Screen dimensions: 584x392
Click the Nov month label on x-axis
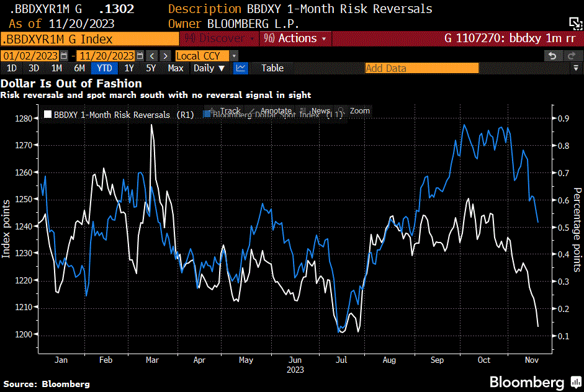tap(531, 360)
